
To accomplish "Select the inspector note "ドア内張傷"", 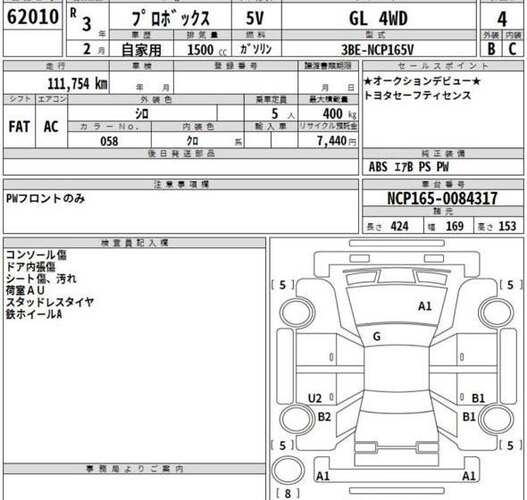I will (x=31, y=267).
